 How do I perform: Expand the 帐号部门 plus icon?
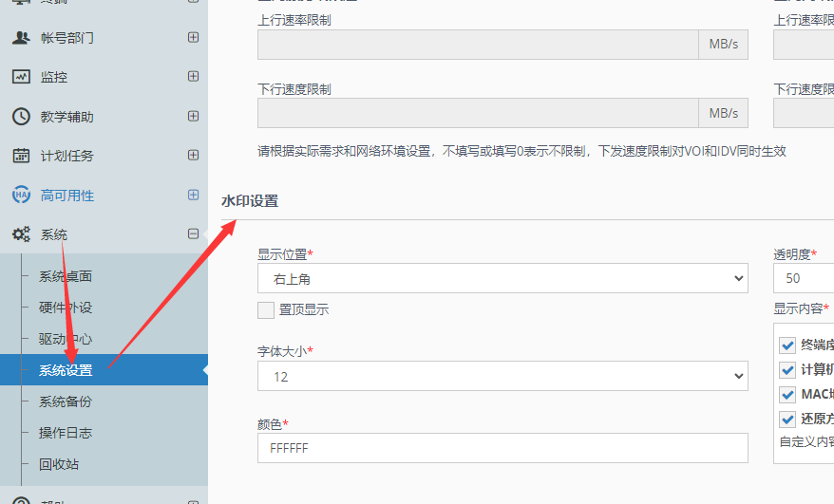[x=194, y=38]
